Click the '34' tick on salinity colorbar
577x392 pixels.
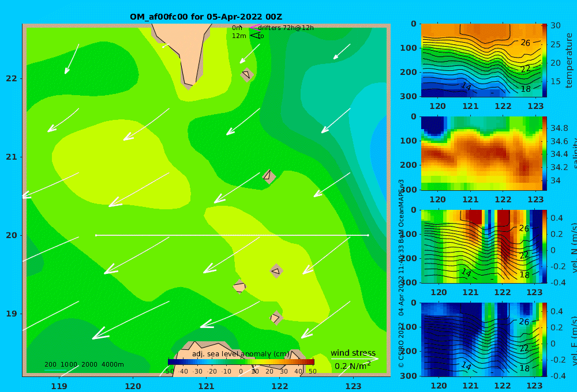point(555,180)
